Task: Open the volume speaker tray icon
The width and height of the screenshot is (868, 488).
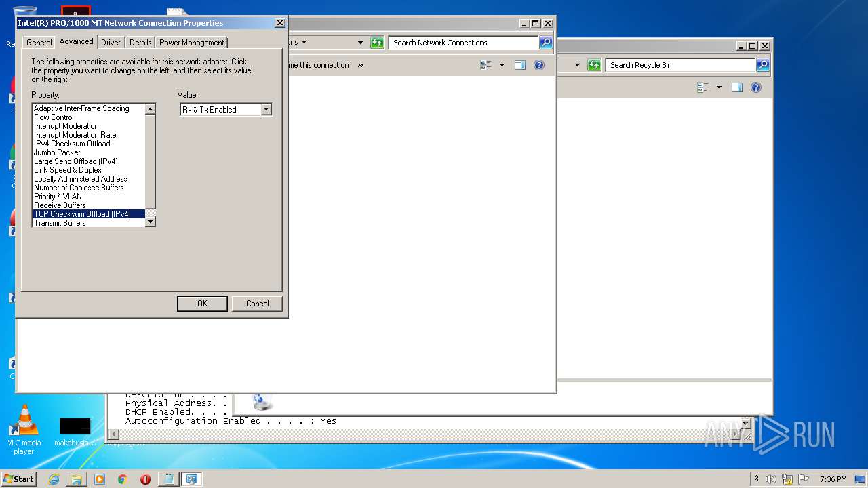Action: [x=771, y=479]
